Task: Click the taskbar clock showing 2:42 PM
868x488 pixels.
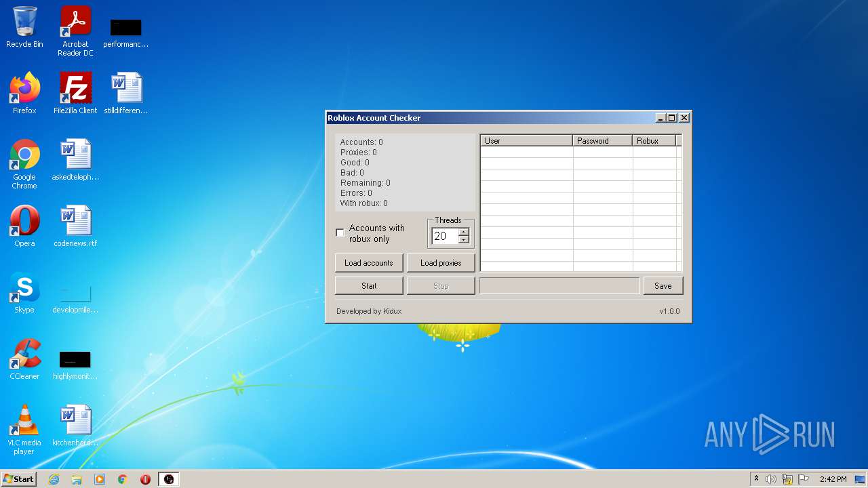Action: pos(833,479)
